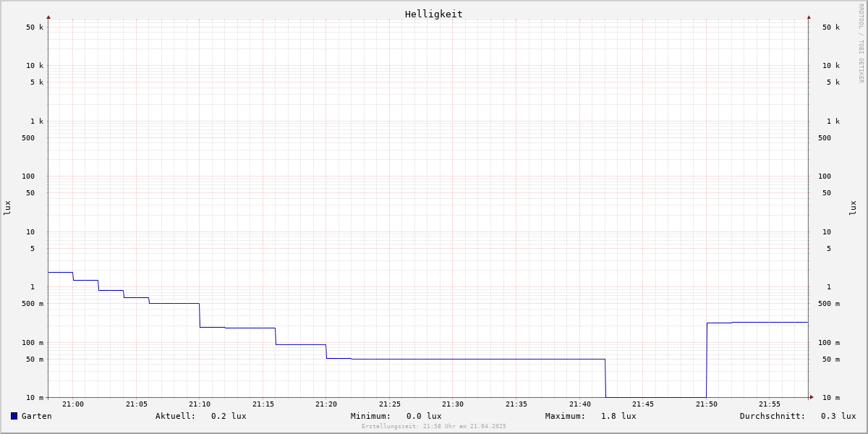Click the blue Garten legend color box
The image size is (868, 434).
pos(14,416)
